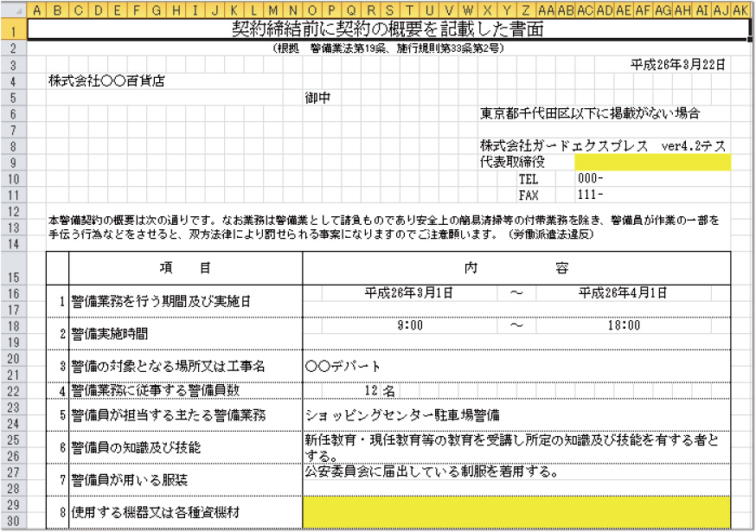Select column AJ via its header

721,10
